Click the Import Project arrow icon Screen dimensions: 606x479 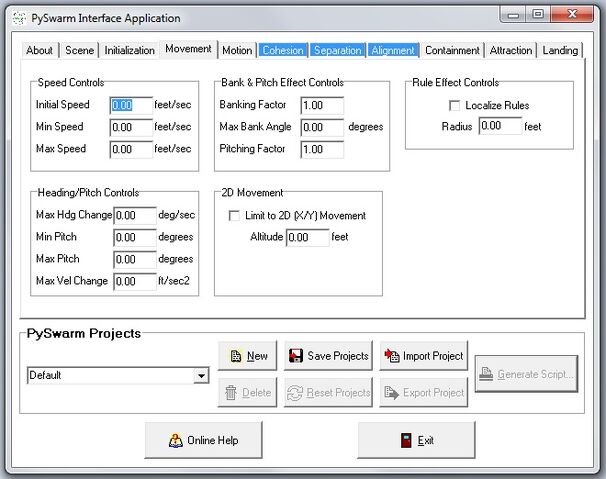(392, 355)
